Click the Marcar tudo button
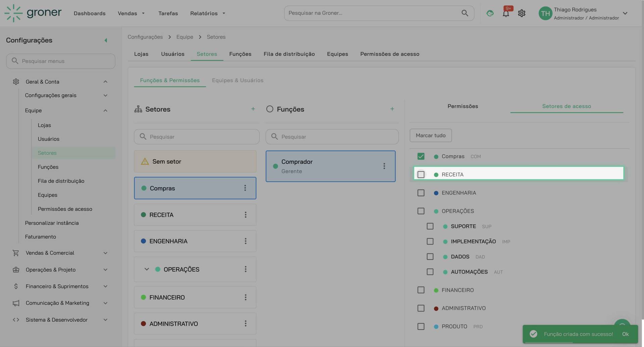644x347 pixels. pyautogui.click(x=430, y=135)
